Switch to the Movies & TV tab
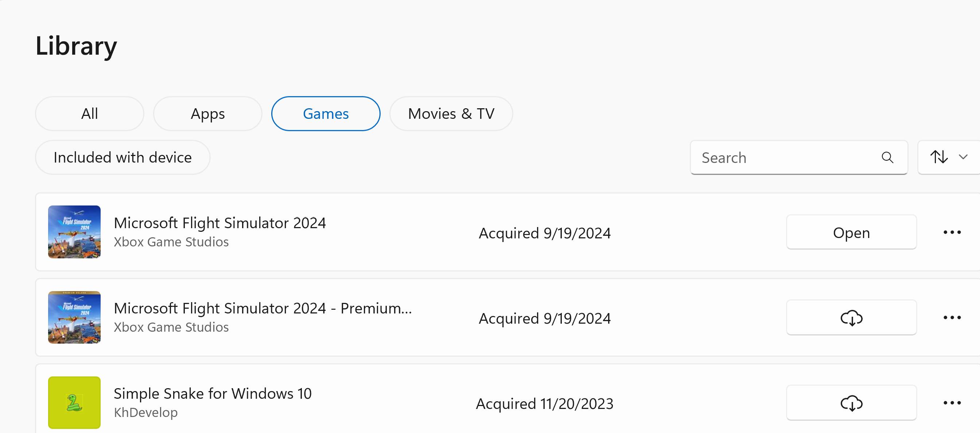The image size is (980, 433). click(x=451, y=114)
